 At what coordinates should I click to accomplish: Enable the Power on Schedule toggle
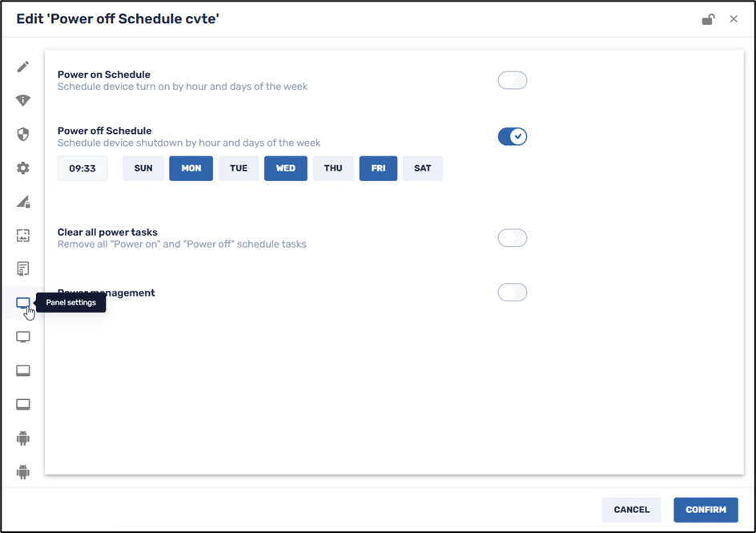tap(512, 80)
